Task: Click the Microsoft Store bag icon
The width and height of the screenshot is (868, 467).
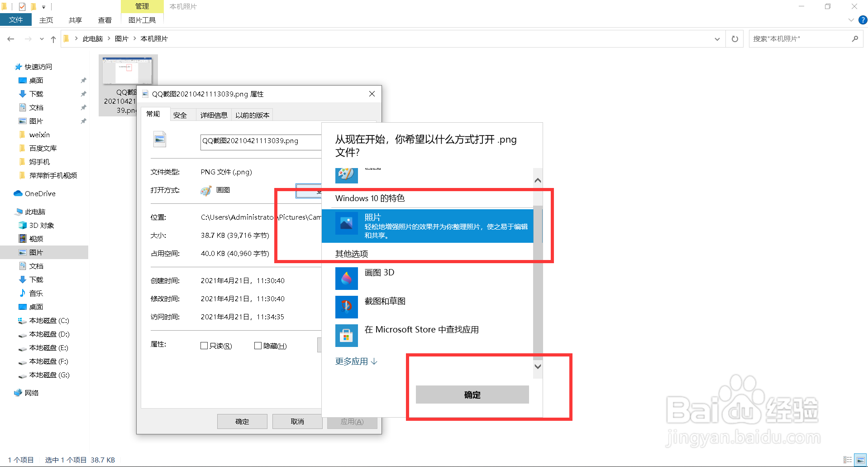Action: coord(346,335)
